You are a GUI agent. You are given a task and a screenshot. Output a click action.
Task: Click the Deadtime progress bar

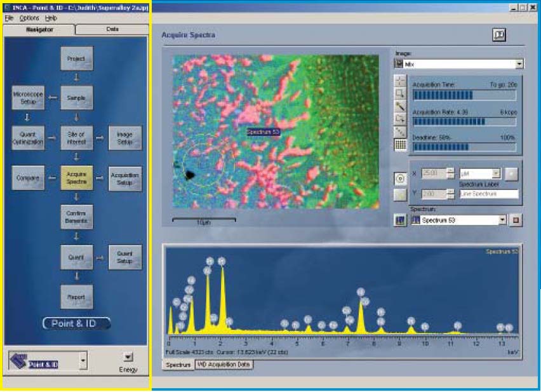[464, 147]
